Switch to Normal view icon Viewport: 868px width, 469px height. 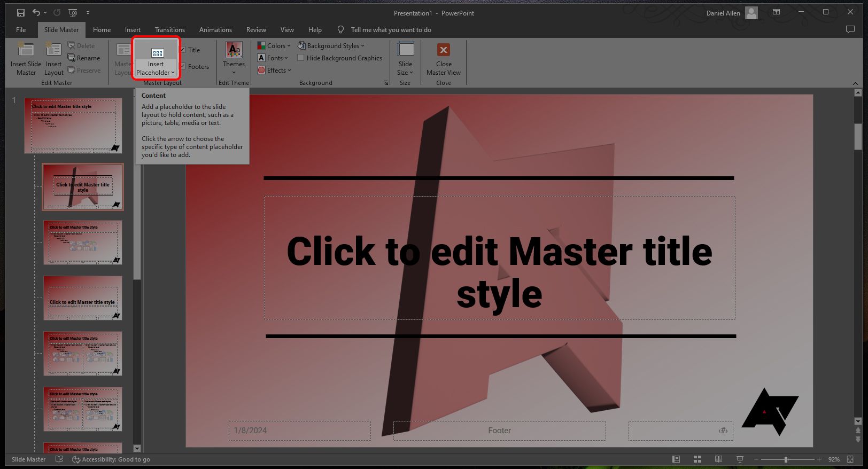point(676,459)
